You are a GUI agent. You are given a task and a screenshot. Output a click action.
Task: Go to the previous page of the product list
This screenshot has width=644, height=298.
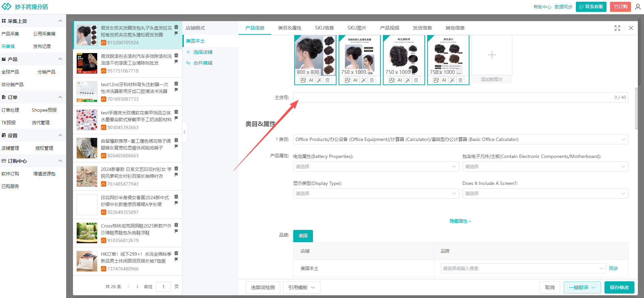coord(129,287)
